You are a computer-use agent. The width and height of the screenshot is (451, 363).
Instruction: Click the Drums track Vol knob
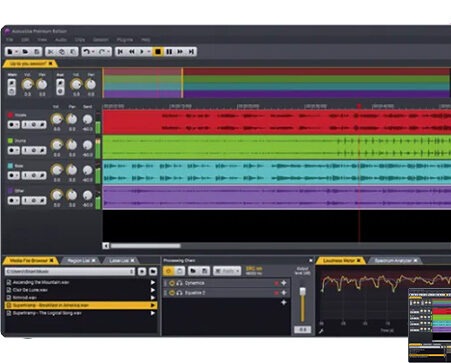click(57, 145)
